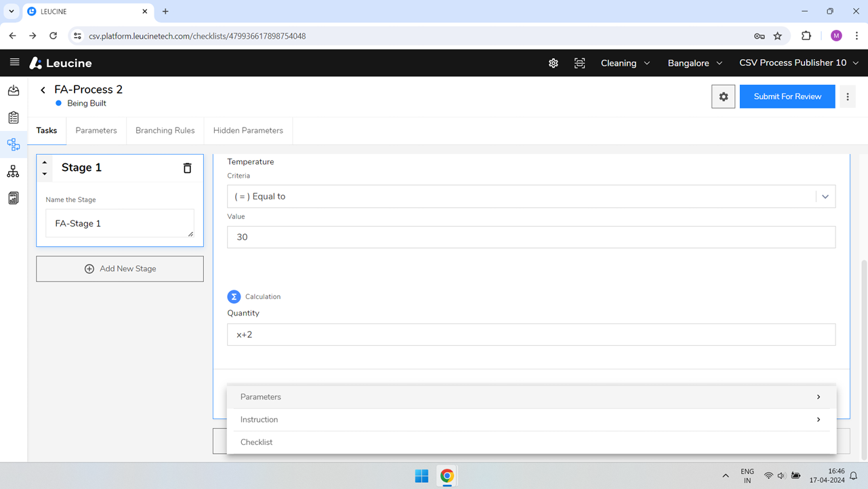Open the Bangalore facility dropdown
The width and height of the screenshot is (868, 489).
coord(695,63)
